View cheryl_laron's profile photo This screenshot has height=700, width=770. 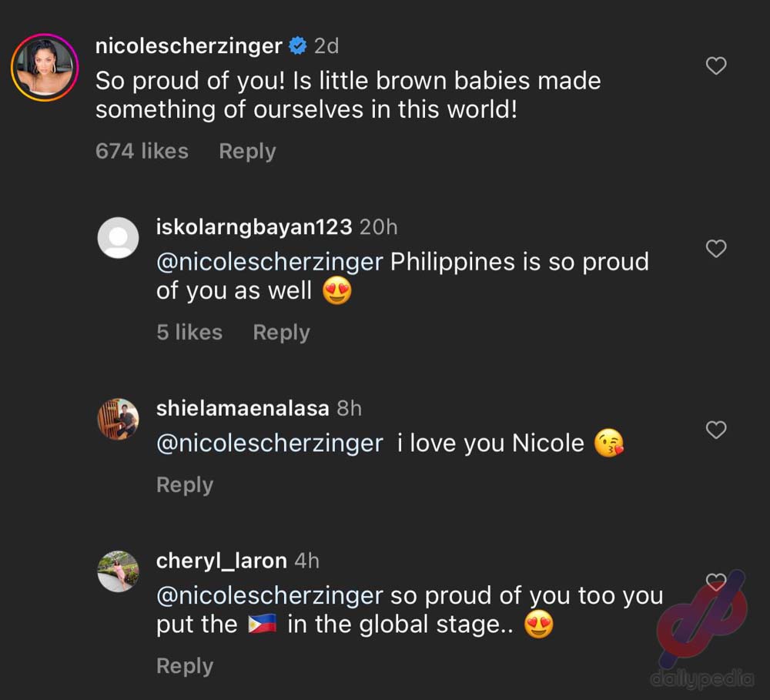(x=118, y=571)
